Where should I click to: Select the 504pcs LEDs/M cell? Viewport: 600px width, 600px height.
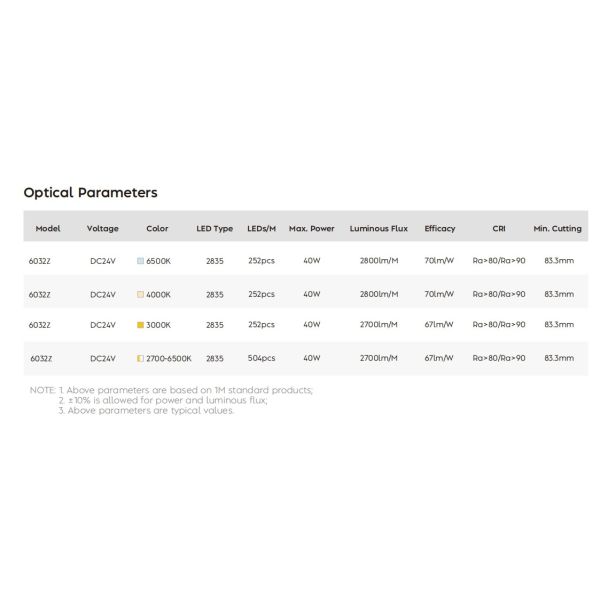(261, 358)
